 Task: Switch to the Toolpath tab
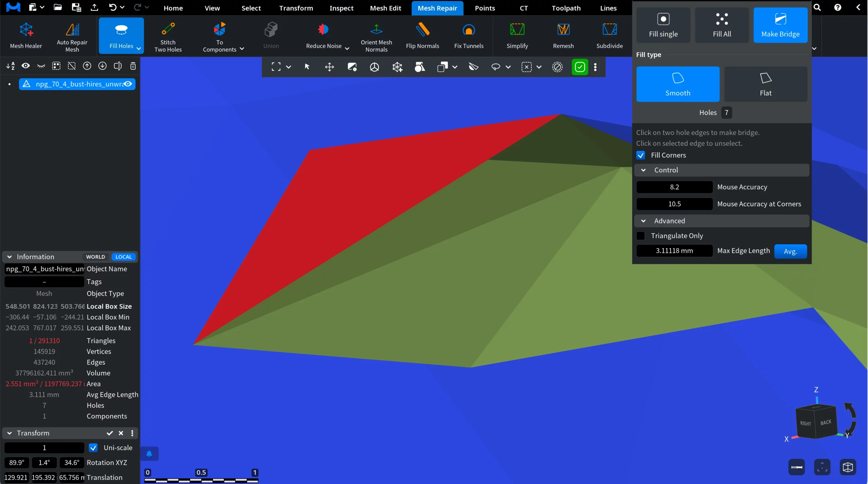(565, 8)
